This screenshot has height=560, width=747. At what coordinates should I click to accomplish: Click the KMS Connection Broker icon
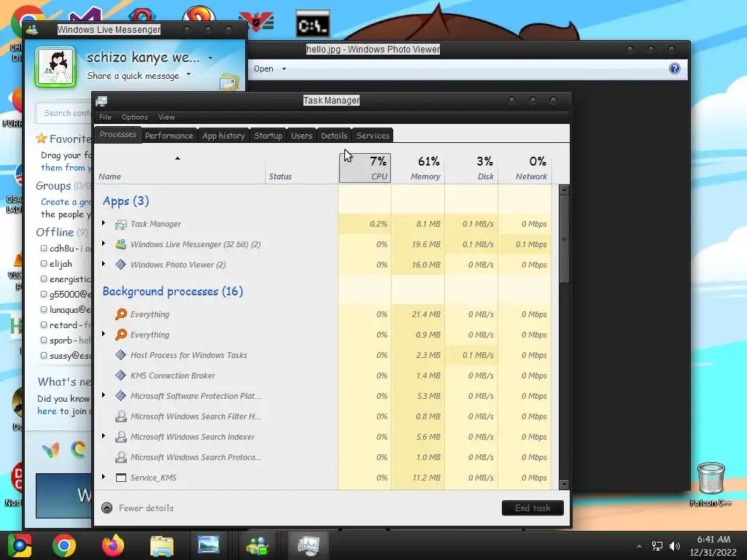coord(121,376)
